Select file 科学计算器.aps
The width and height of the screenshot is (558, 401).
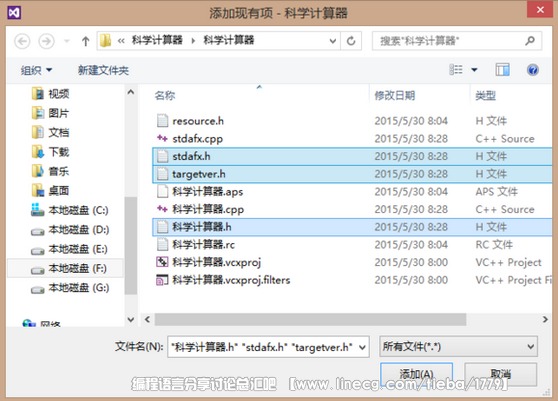point(352,192)
